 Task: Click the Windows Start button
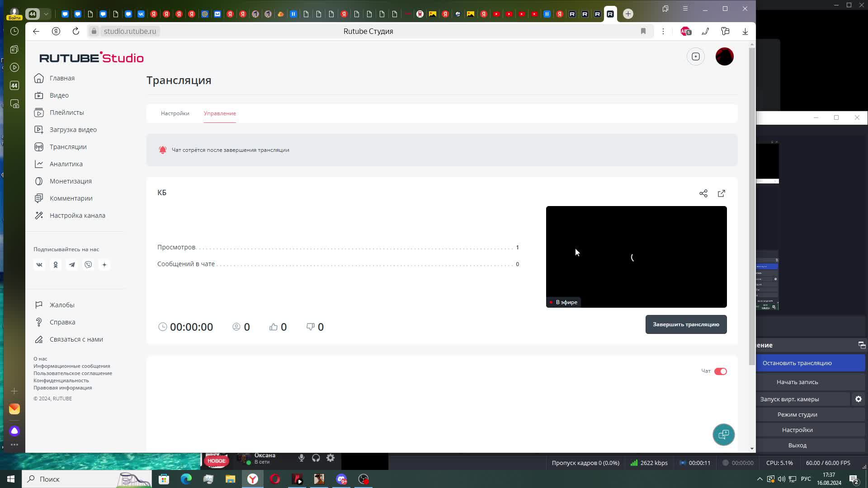tap(11, 479)
